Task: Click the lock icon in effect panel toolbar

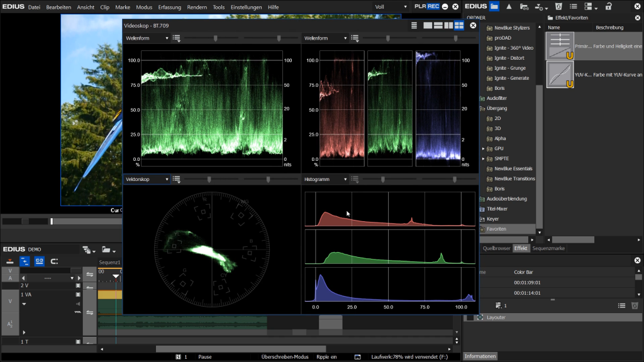Action: point(608,6)
